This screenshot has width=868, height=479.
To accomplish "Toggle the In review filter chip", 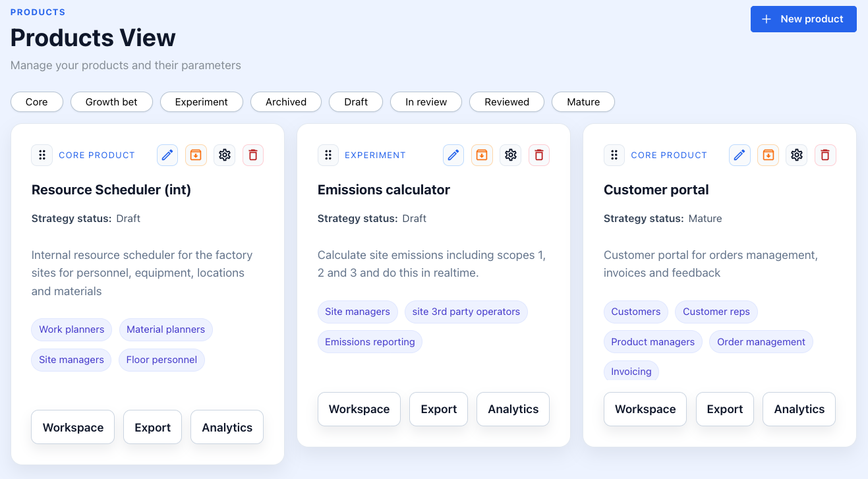I will point(426,101).
